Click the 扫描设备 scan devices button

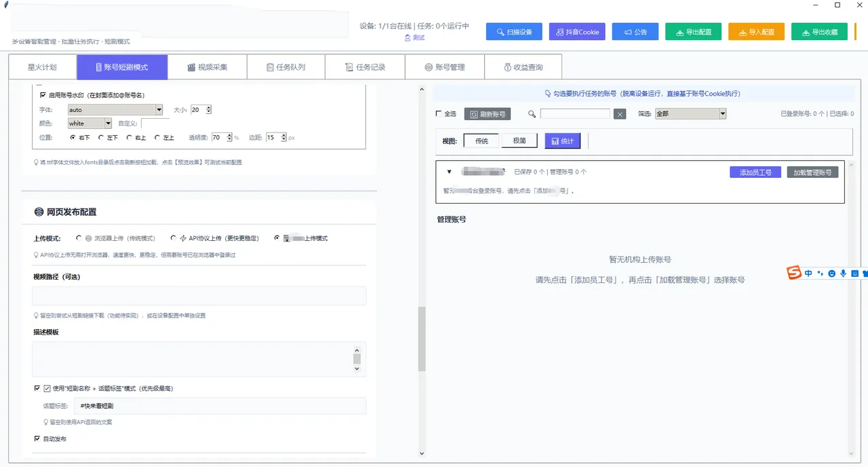click(514, 32)
